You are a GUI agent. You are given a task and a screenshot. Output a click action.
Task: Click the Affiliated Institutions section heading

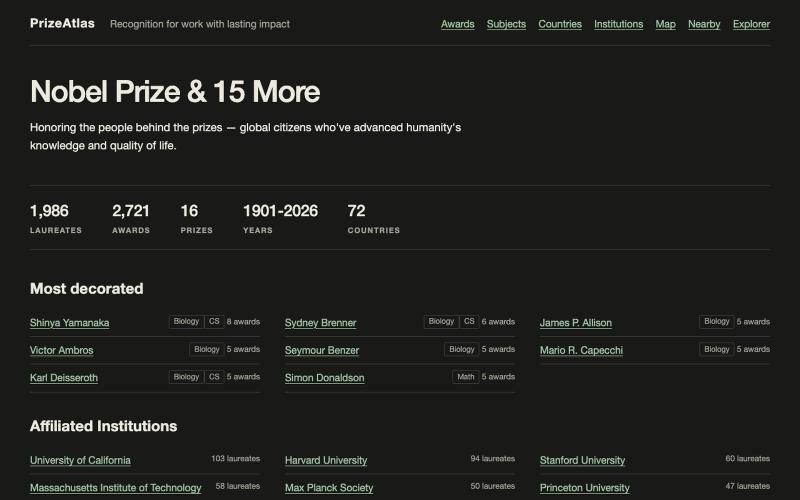coord(104,426)
